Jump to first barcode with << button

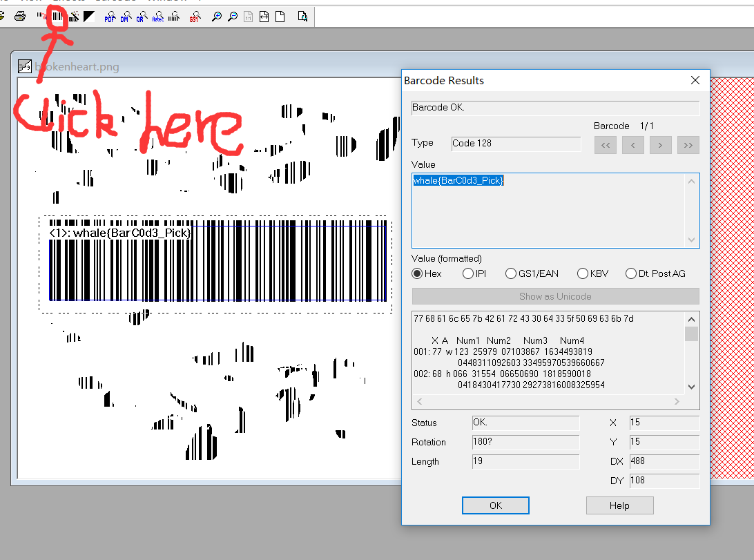tap(606, 145)
